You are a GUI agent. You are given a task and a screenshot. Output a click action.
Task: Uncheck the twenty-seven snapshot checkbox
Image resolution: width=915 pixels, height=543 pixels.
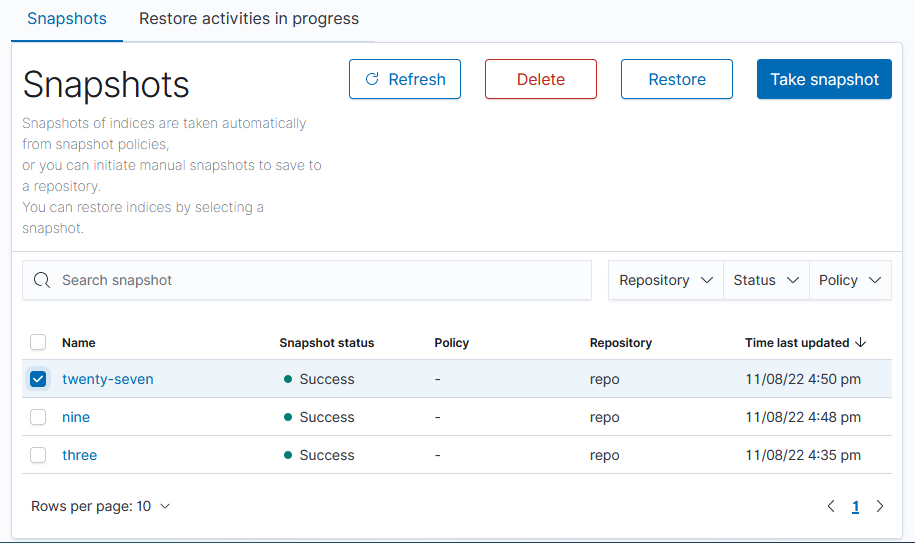38,379
